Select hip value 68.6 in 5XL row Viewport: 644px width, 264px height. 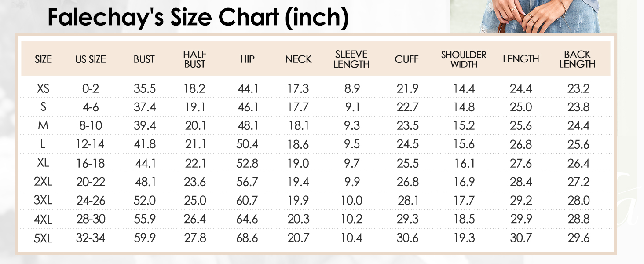[x=247, y=238]
